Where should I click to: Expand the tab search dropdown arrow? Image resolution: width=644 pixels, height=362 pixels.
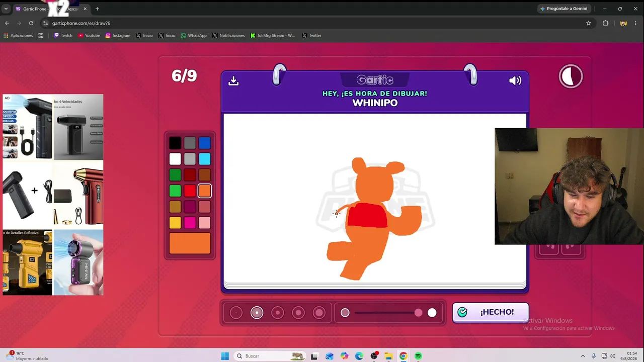click(x=6, y=9)
